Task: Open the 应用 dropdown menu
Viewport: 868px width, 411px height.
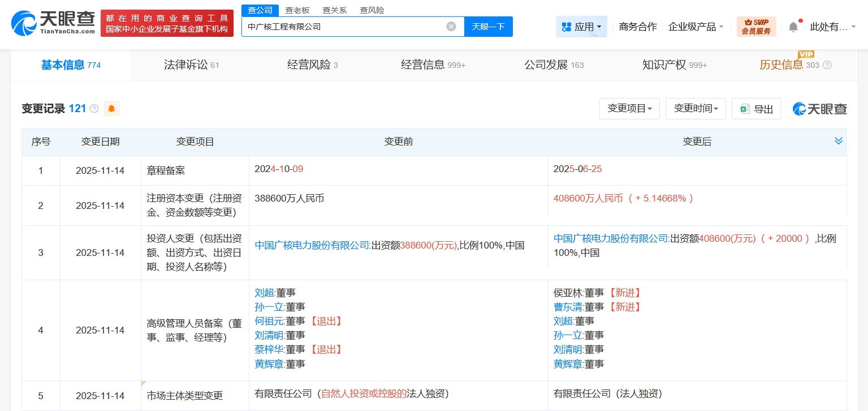Action: (x=581, y=27)
